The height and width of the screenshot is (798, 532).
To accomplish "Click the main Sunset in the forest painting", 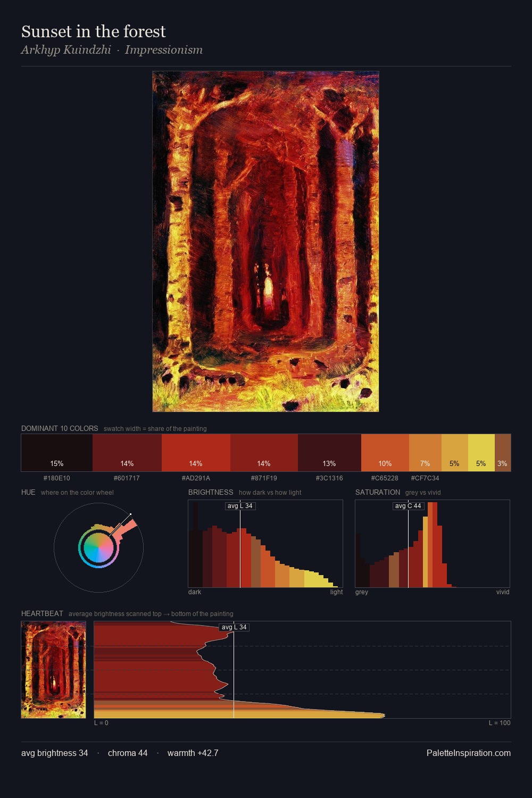I will click(265, 242).
